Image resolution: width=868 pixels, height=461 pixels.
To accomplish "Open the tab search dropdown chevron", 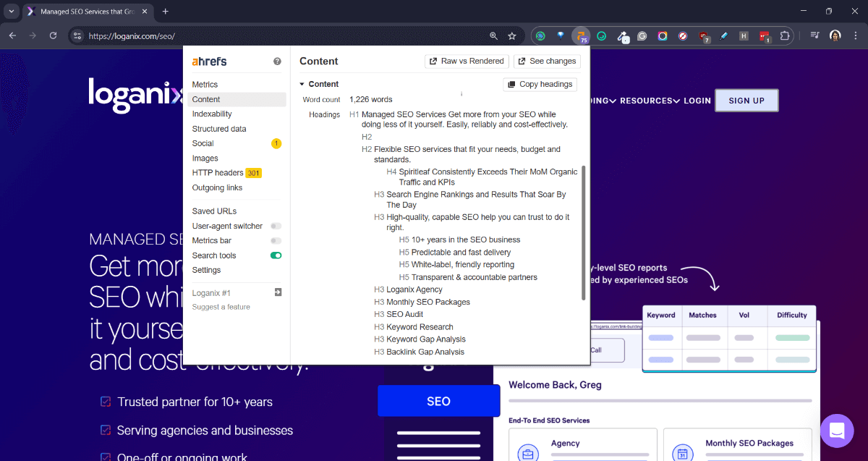I will (x=12, y=12).
